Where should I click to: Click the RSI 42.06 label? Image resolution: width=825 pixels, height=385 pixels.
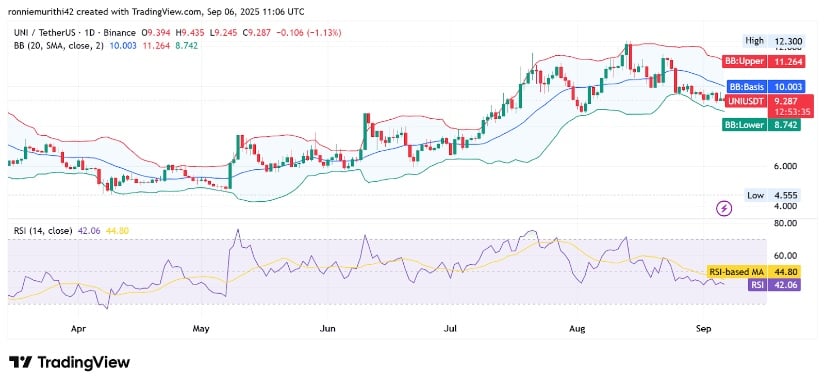(774, 285)
